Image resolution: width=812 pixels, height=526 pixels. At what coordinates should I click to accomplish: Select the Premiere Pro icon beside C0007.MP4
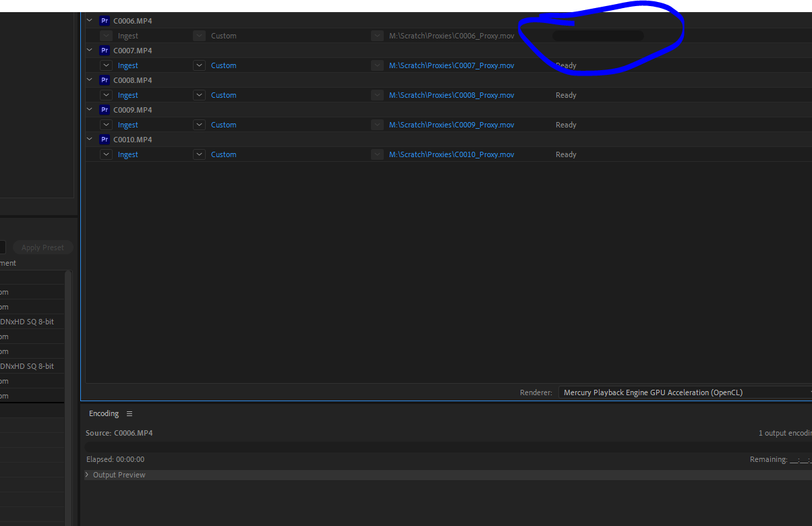click(105, 50)
